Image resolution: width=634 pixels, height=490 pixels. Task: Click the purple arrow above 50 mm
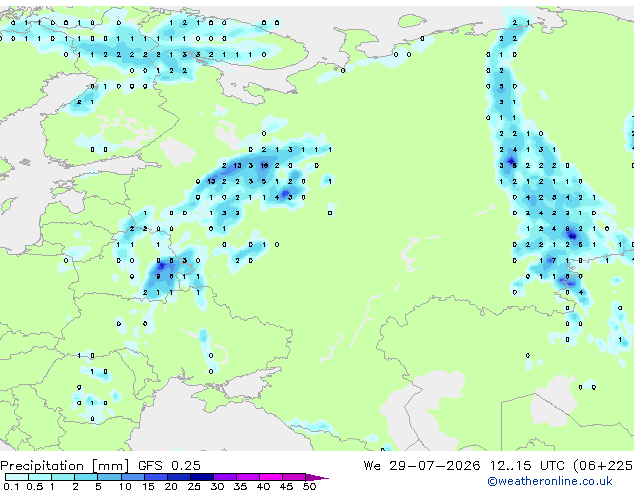pyautogui.click(x=316, y=477)
